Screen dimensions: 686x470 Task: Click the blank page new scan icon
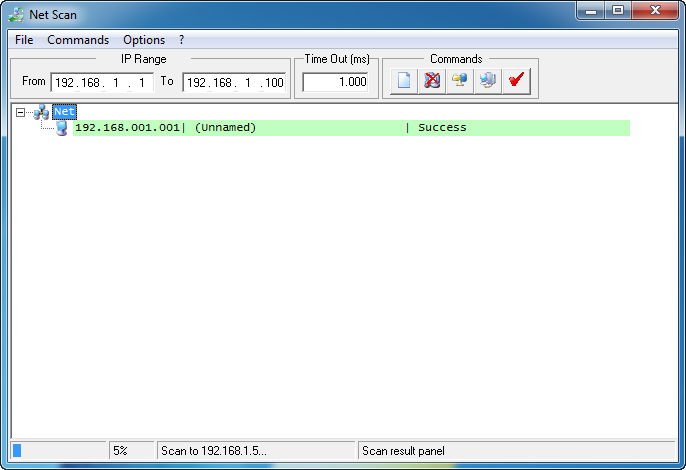pyautogui.click(x=404, y=81)
